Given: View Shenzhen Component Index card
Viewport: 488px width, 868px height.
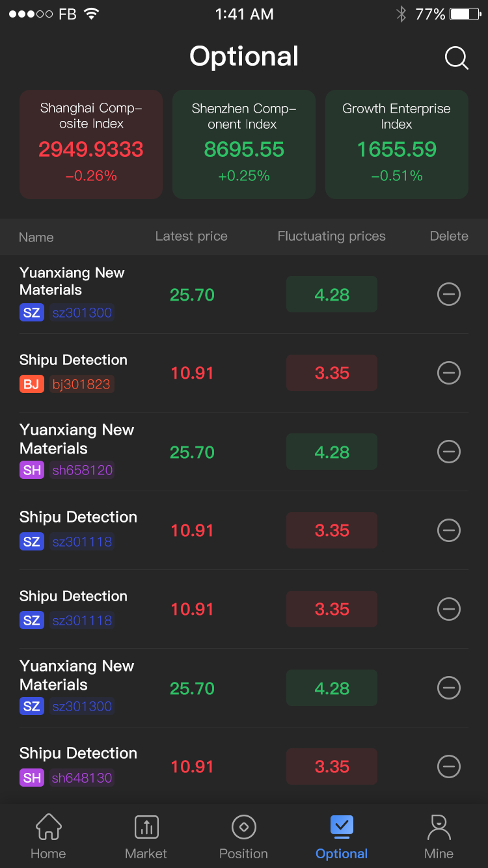Looking at the screenshot, I should 244,144.
